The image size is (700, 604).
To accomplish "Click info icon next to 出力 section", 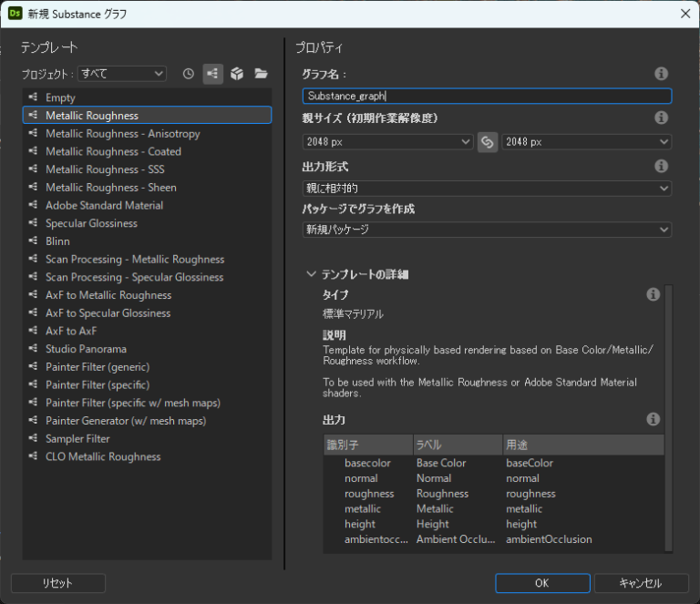I will coord(653,419).
